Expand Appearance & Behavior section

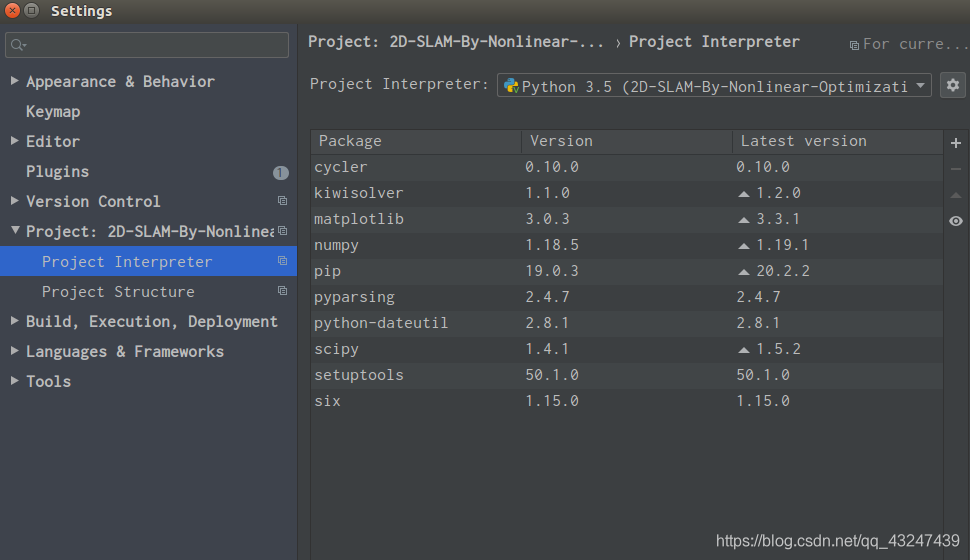[14, 80]
